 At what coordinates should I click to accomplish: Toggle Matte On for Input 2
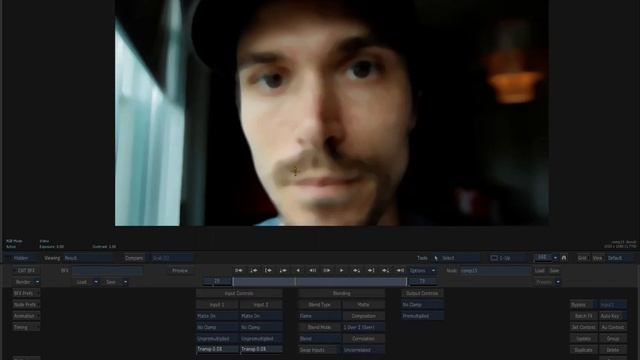261,316
